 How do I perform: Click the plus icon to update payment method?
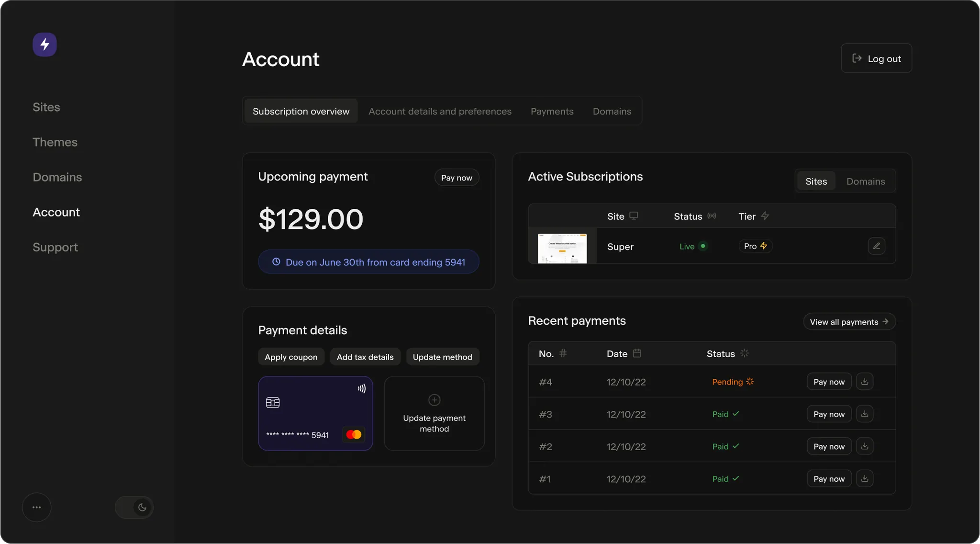point(434,400)
